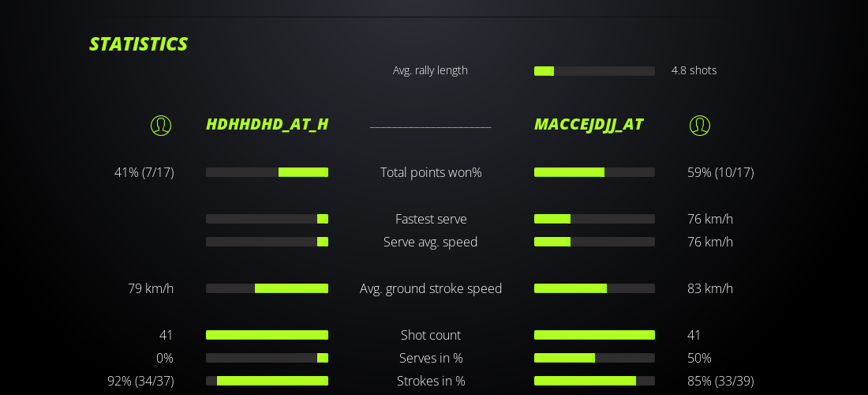Select the MACCEJDJJ_AT player name

588,125
